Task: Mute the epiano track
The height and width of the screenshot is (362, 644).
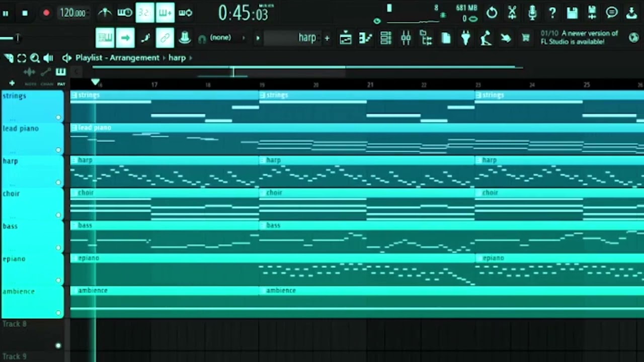Action: click(58, 280)
